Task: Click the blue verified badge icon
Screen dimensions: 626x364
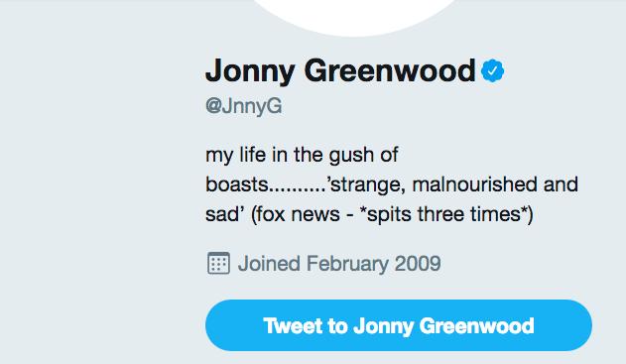Action: [x=492, y=70]
